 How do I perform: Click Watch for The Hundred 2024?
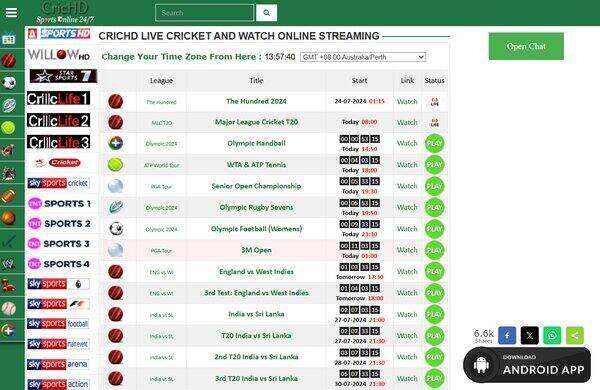407,102
